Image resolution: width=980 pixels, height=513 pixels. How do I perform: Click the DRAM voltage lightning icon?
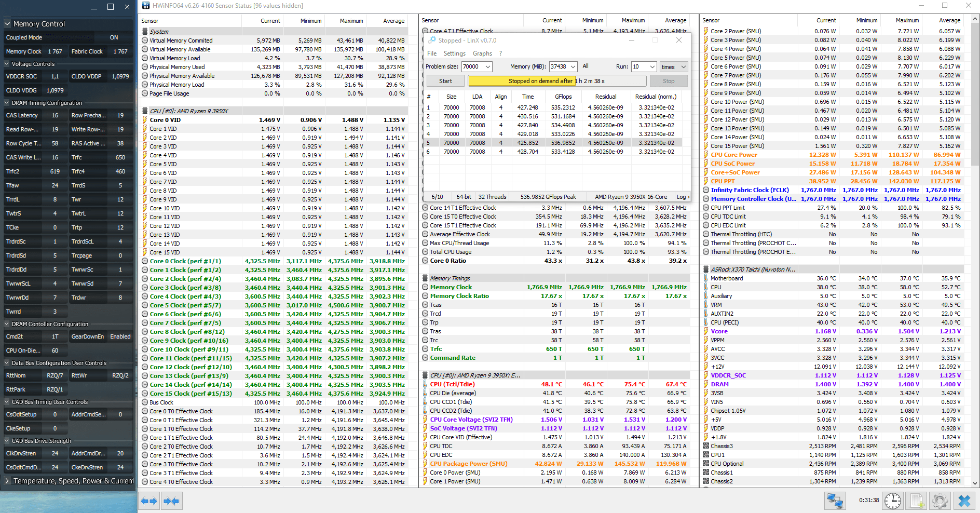click(706, 384)
